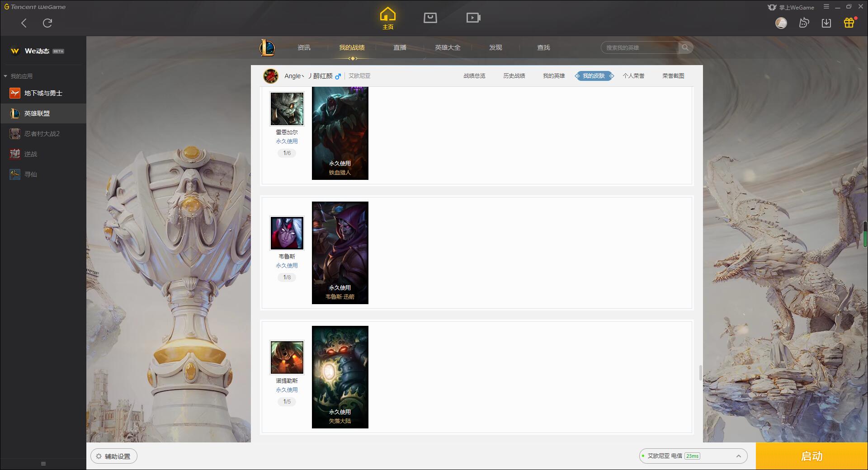The width and height of the screenshot is (868, 470).
Task: Open the 掌上WeGame link
Action: [x=791, y=7]
